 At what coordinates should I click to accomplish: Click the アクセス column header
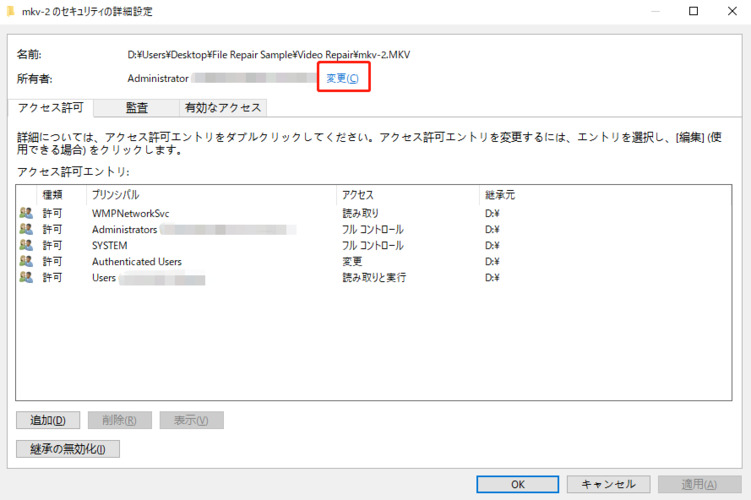pos(408,195)
